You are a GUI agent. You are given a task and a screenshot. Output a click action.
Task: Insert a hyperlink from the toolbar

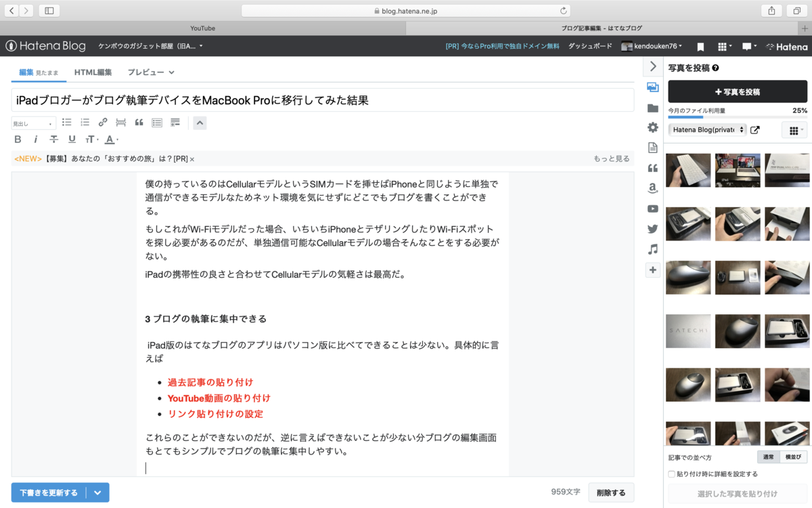pyautogui.click(x=103, y=123)
